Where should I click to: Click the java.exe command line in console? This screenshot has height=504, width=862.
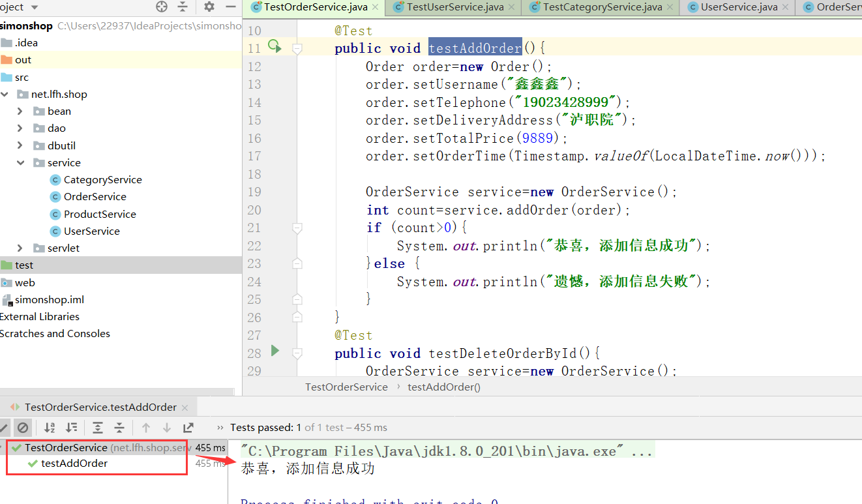click(x=447, y=451)
